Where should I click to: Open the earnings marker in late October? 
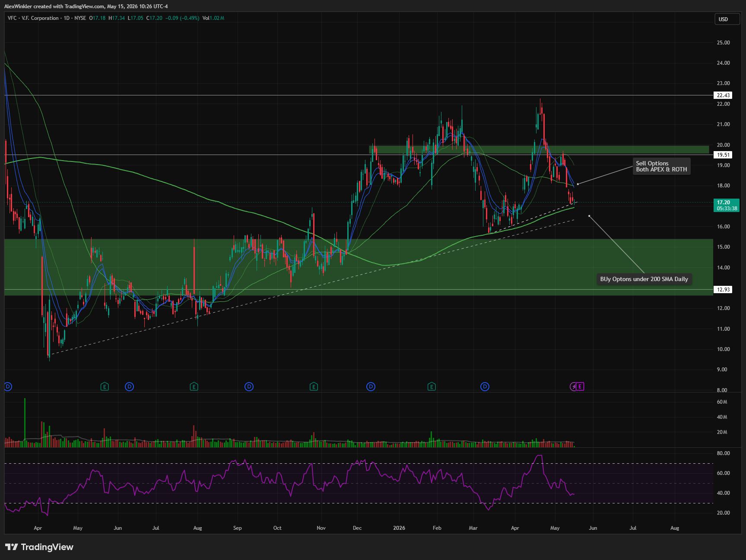(314, 386)
